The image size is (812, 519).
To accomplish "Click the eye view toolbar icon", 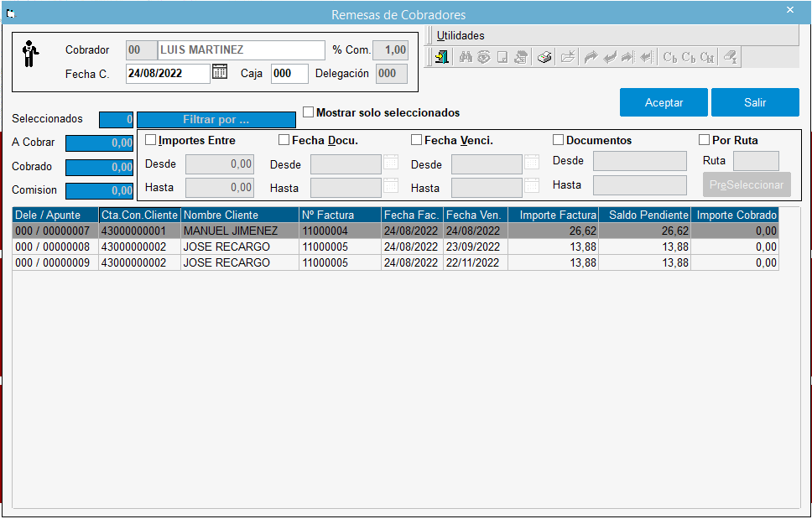I will click(484, 57).
